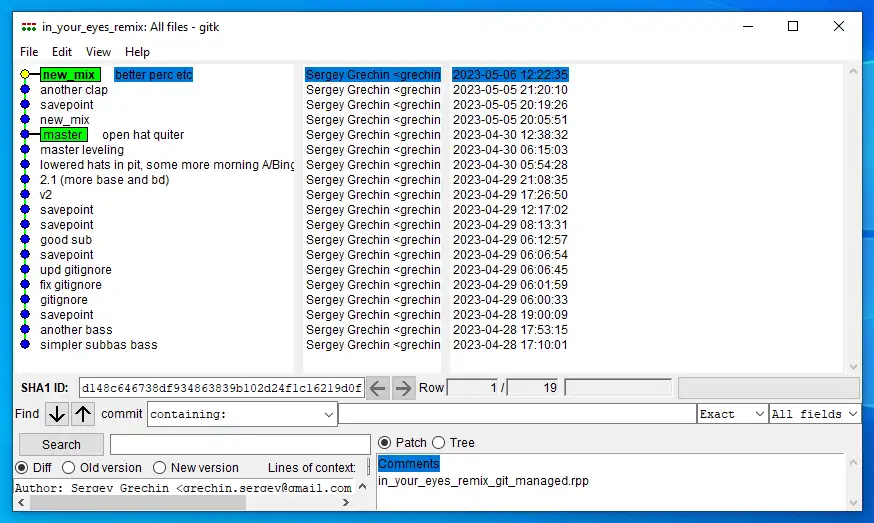The width and height of the screenshot is (874, 523).
Task: Open the All fields dropdown
Action: [x=814, y=414]
